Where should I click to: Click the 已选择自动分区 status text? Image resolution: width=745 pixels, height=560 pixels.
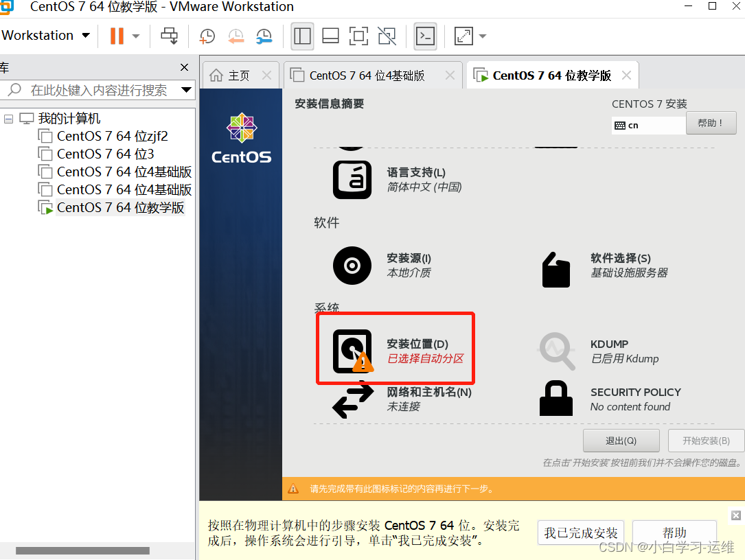(425, 359)
